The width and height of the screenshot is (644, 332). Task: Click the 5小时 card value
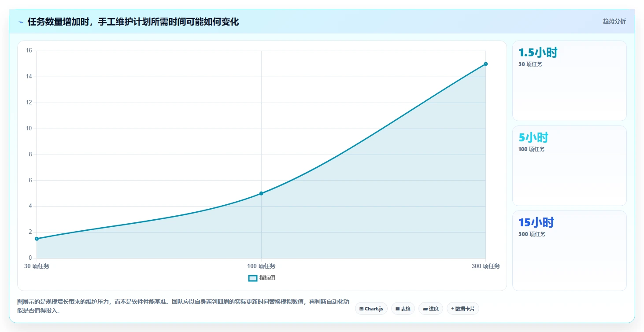[533, 137]
